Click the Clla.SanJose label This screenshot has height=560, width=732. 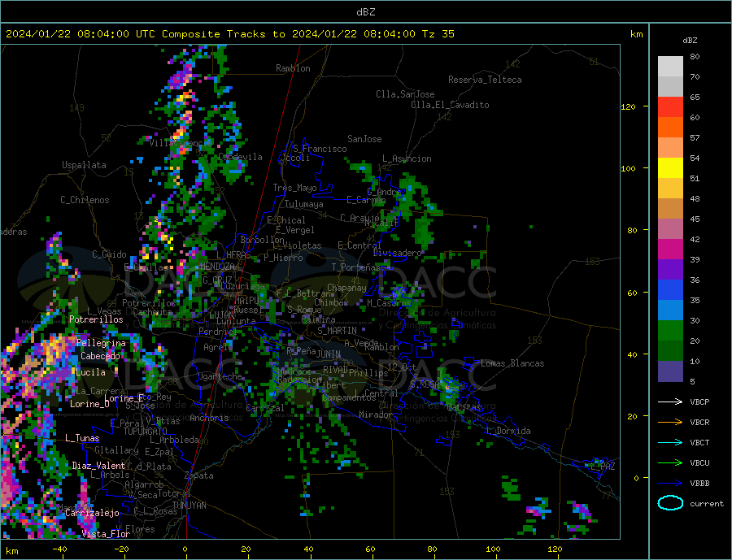coord(405,94)
